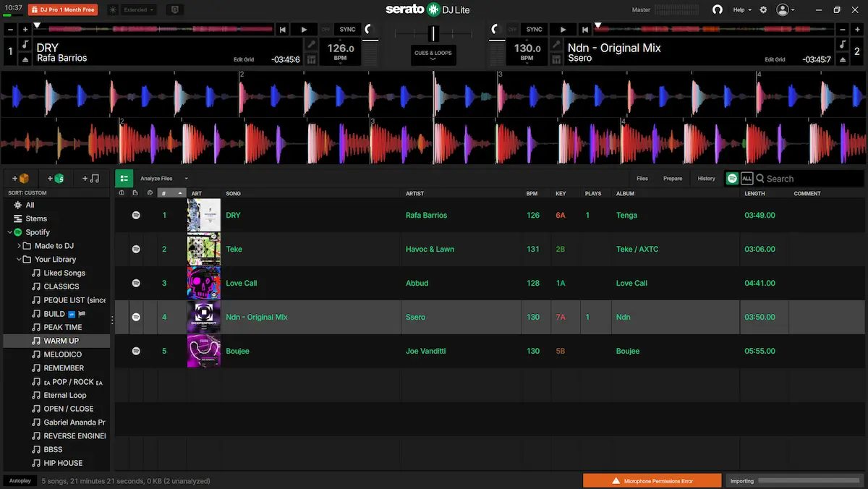
Task: Enable SYNC on deck 1
Action: coord(348,30)
